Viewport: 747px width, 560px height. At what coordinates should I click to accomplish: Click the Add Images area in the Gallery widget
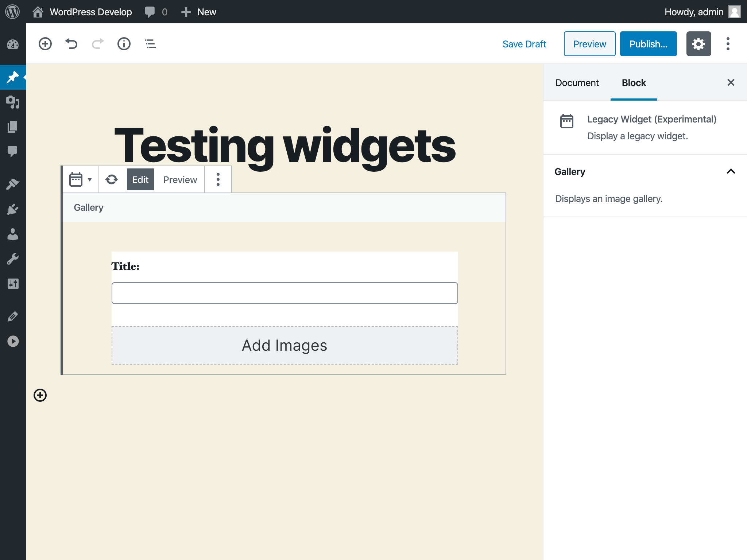tap(284, 345)
